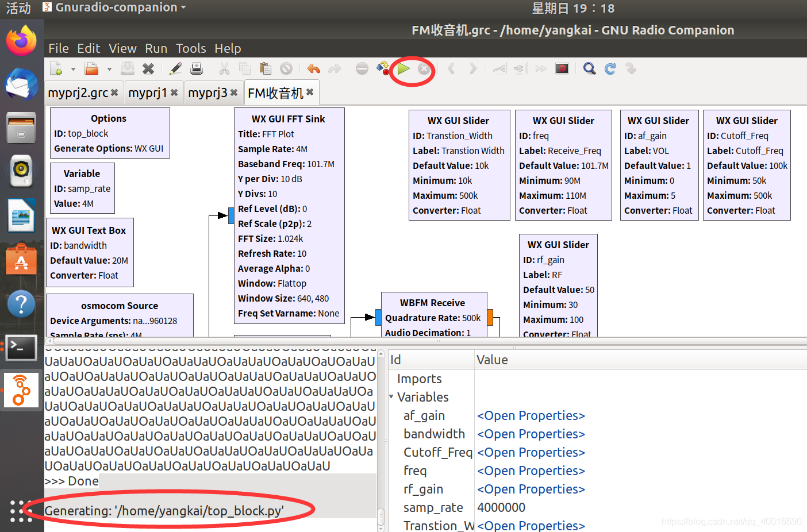The image size is (807, 532).
Task: Collapse the Variables tree node
Action: pyautogui.click(x=391, y=396)
